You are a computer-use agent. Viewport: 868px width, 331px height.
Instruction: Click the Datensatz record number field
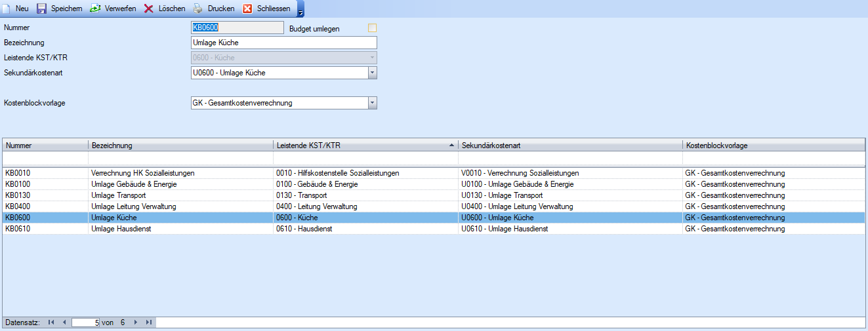(85, 322)
